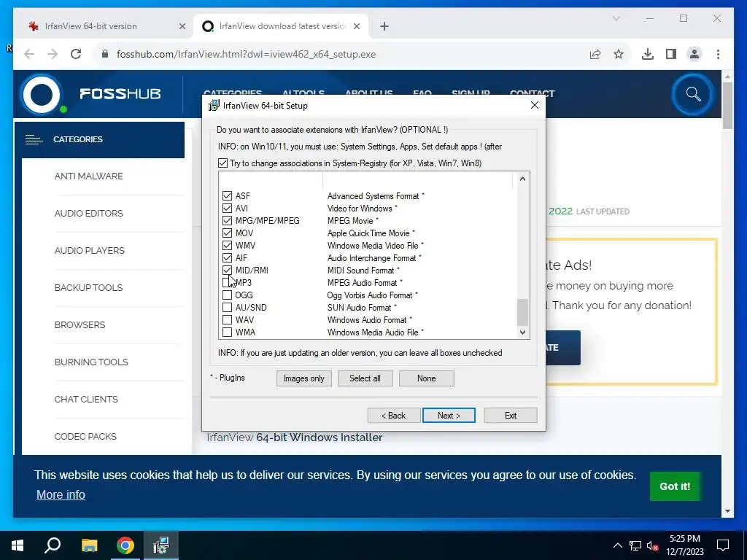Open the BACKUP TOOLS category
The height and width of the screenshot is (560, 747).
[x=88, y=287]
